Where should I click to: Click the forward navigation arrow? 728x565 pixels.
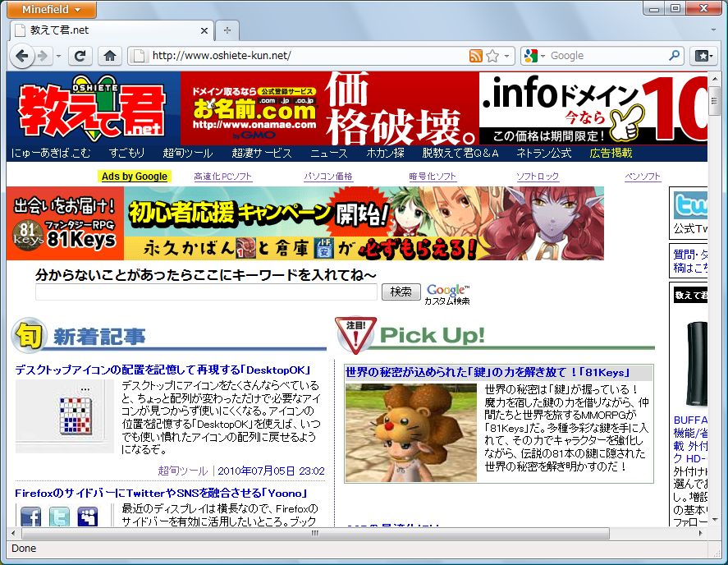[x=43, y=56]
